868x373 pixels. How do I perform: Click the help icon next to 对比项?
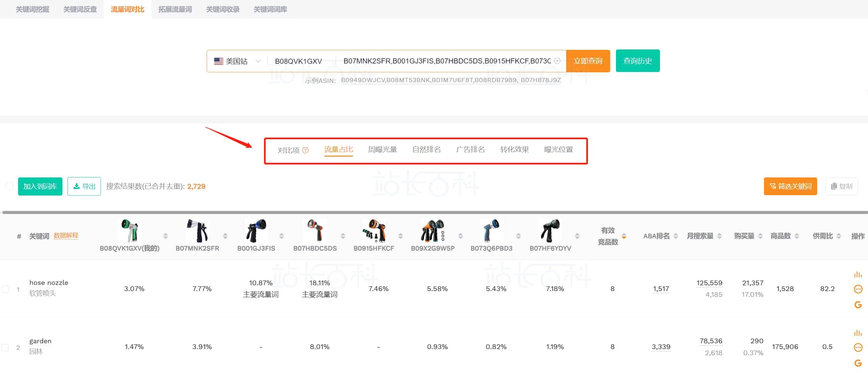tap(306, 150)
